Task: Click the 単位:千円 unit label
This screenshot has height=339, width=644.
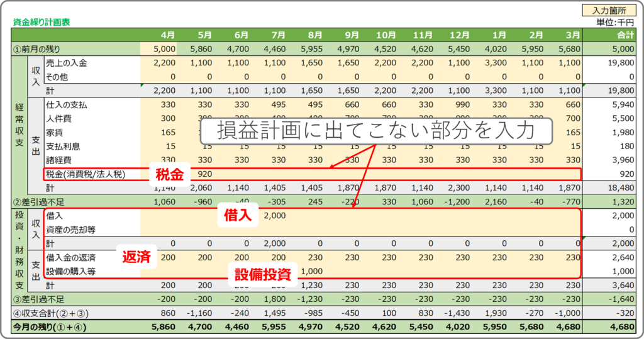Action: [x=615, y=22]
